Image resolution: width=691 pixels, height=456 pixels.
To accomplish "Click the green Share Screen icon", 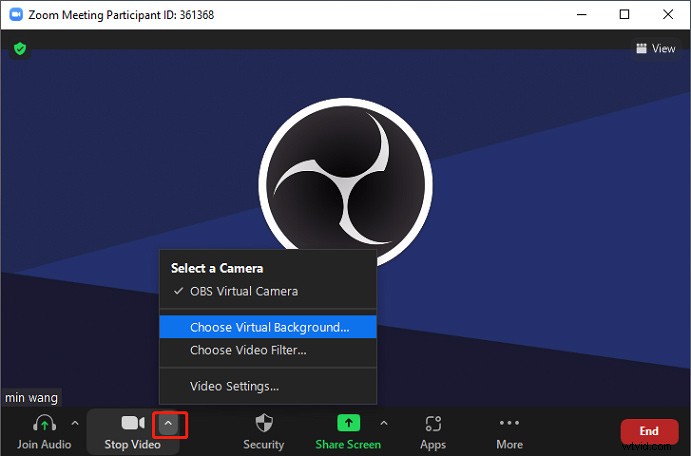I will 348,423.
